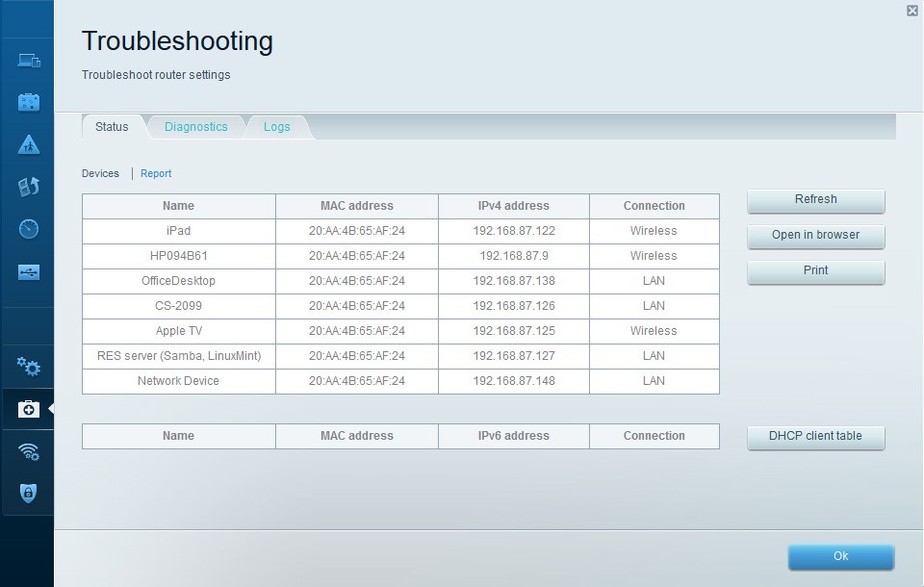924x587 pixels.
Task: Switch to the Diagnostics tab
Action: pos(196,127)
